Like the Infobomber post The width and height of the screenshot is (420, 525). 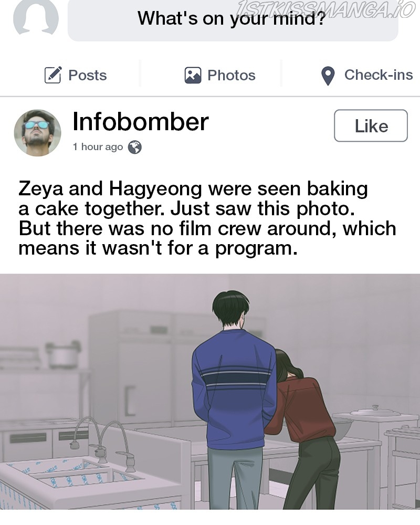tap(371, 126)
